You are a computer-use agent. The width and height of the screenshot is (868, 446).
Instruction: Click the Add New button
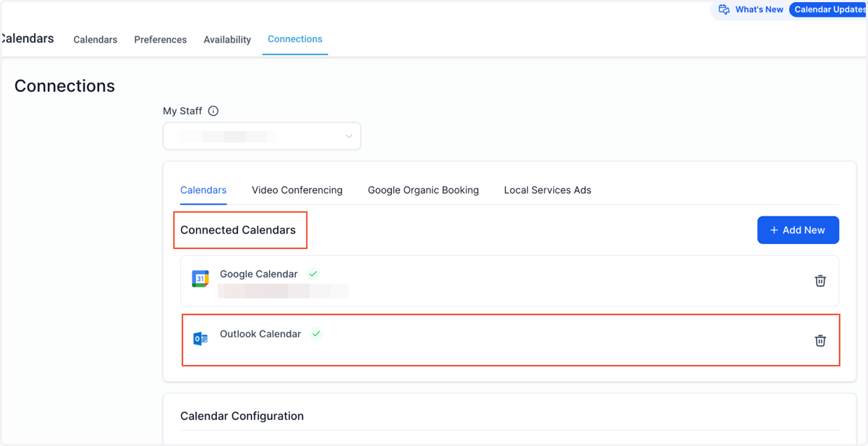(798, 230)
